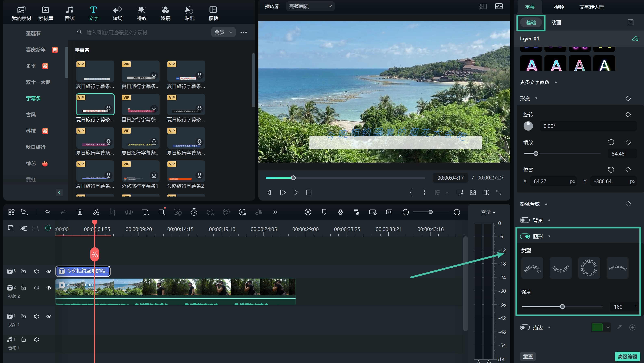Open the speed timer tool
Viewport: 644px width, 363px height.
pyautogui.click(x=194, y=212)
